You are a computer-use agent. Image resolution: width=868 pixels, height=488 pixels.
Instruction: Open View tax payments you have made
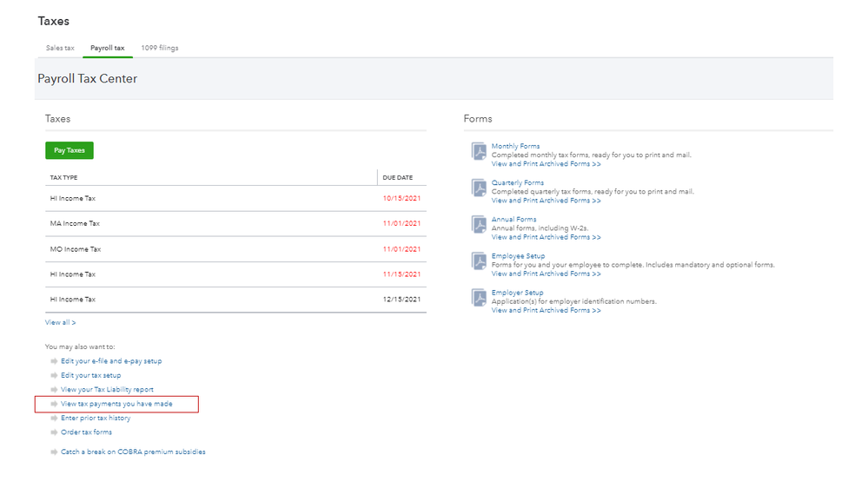[116, 404]
